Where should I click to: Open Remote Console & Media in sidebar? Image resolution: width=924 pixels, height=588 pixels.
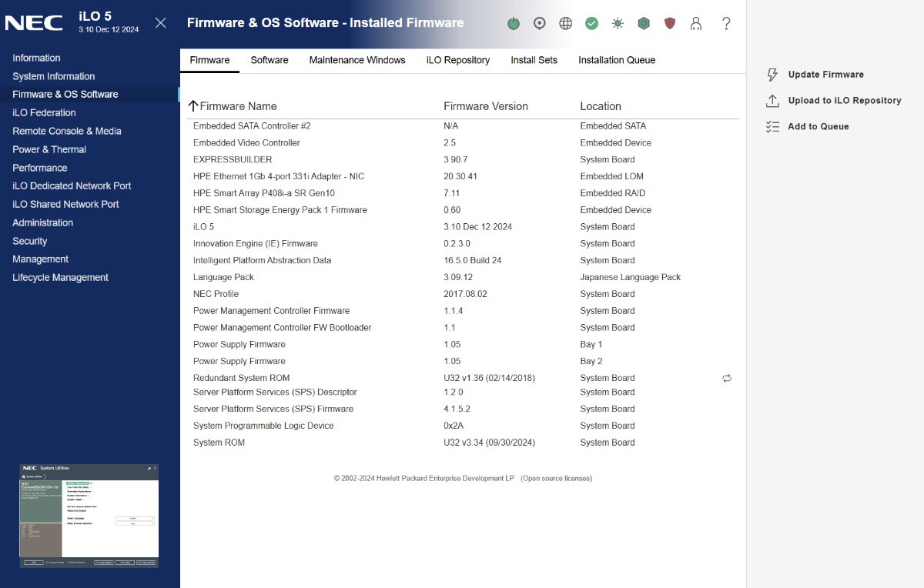pos(67,131)
